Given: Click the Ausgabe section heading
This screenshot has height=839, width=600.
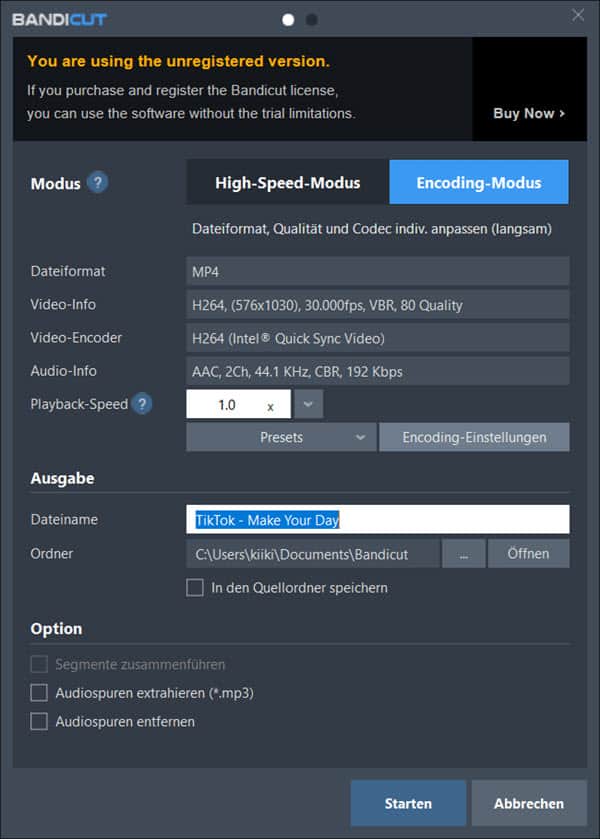Looking at the screenshot, I should [x=62, y=478].
